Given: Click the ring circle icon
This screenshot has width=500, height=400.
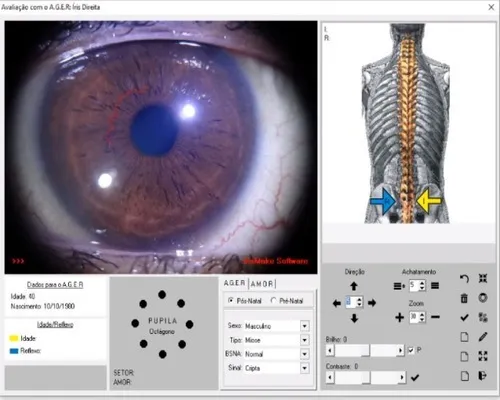Looking at the screenshot, I should [x=483, y=298].
